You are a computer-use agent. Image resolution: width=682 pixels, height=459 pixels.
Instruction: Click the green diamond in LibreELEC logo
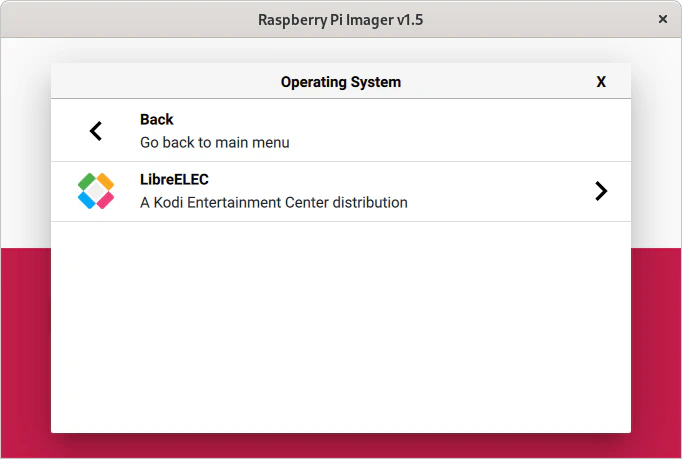tap(87, 181)
